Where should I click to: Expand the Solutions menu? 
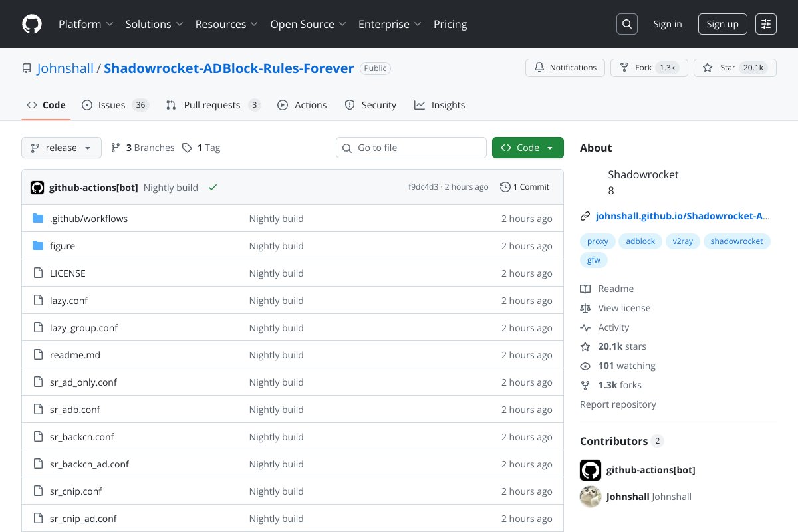(154, 24)
